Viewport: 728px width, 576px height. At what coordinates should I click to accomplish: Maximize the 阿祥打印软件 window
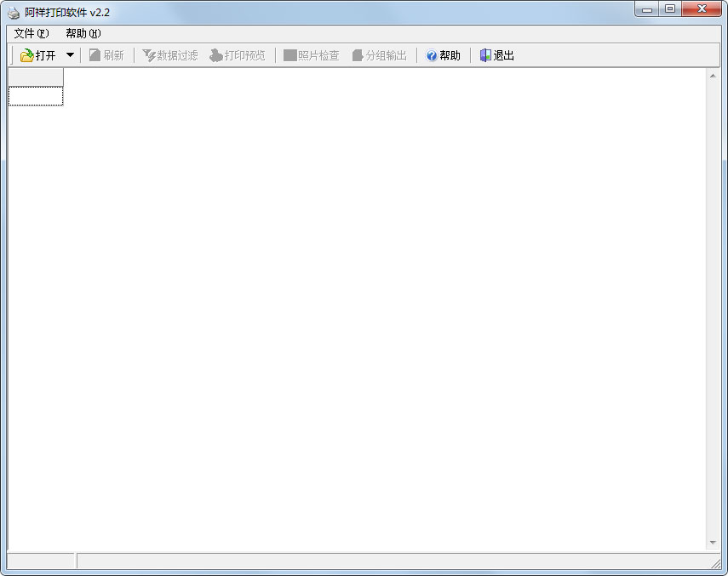pos(670,9)
